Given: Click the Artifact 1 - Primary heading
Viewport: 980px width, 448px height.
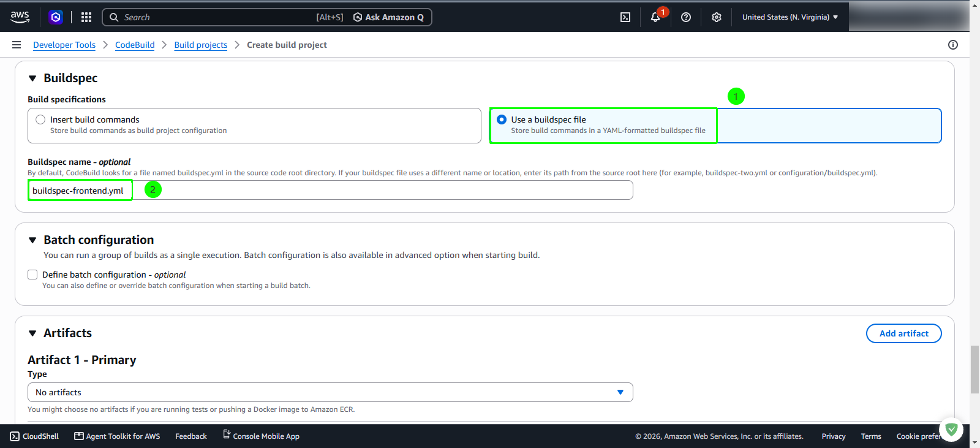Looking at the screenshot, I should coord(82,360).
